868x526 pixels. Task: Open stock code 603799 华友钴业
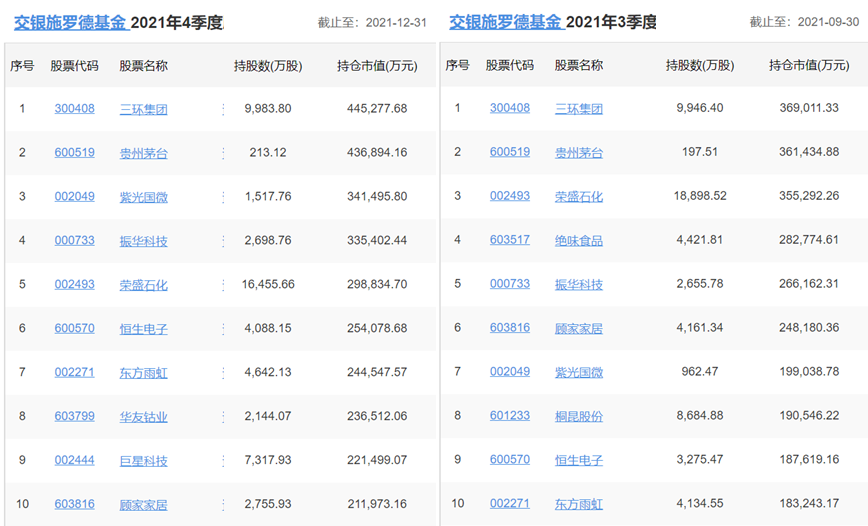(x=75, y=416)
